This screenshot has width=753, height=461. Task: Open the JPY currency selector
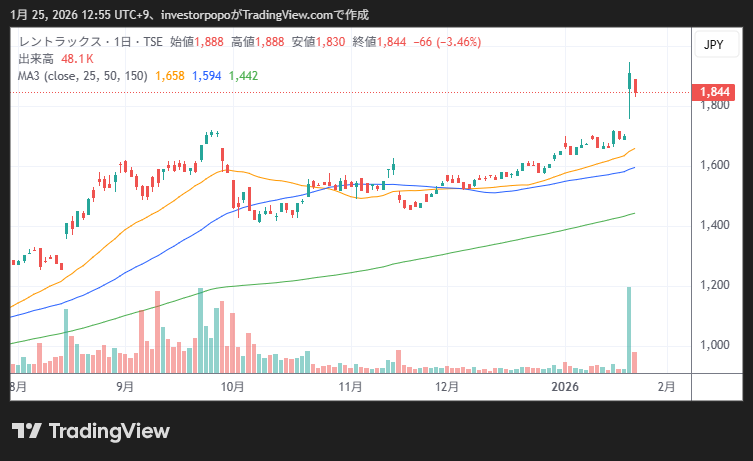pyautogui.click(x=713, y=45)
